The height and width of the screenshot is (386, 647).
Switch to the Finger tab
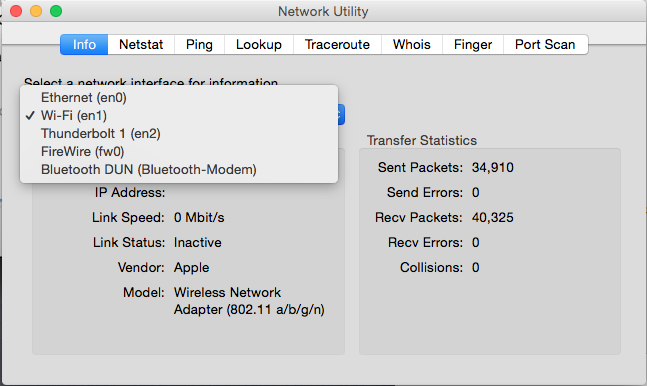(x=473, y=45)
